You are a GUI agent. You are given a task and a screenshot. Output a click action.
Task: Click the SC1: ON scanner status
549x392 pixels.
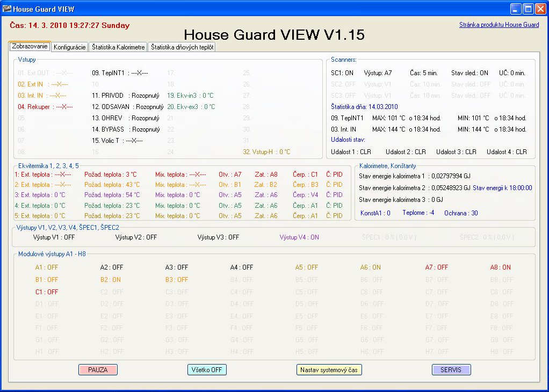(x=342, y=73)
